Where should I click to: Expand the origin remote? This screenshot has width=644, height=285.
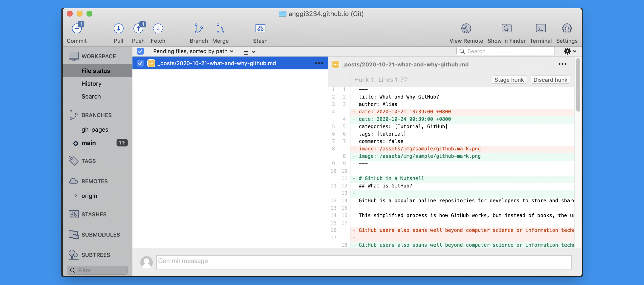tap(76, 196)
